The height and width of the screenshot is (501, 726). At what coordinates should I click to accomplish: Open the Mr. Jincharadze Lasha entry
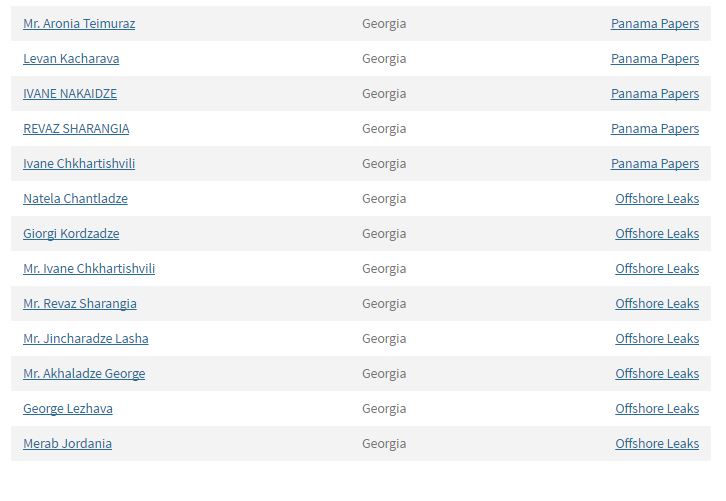(86, 339)
